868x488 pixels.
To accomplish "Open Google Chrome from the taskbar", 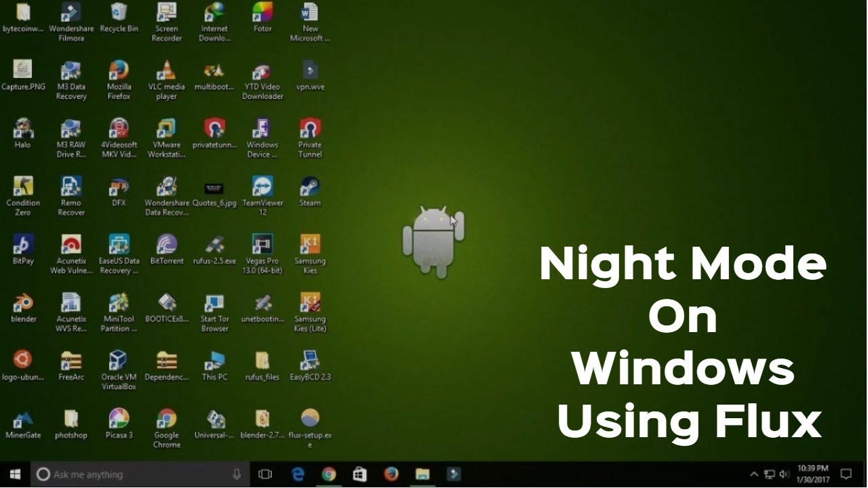I will tap(329, 474).
